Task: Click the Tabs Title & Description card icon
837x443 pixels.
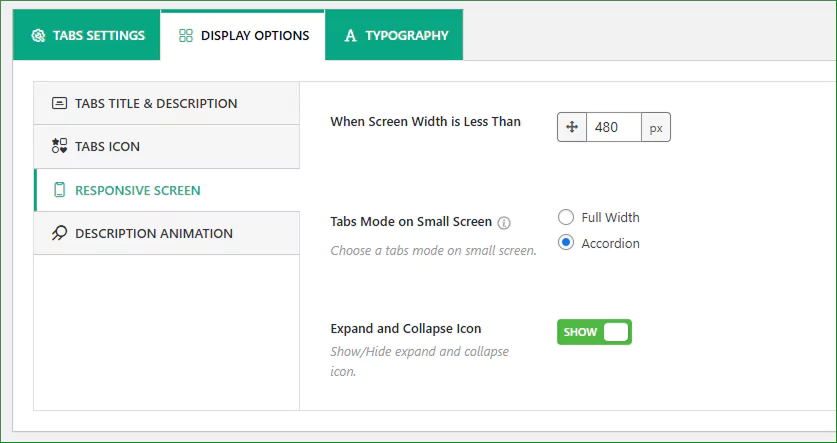Action: (59, 103)
